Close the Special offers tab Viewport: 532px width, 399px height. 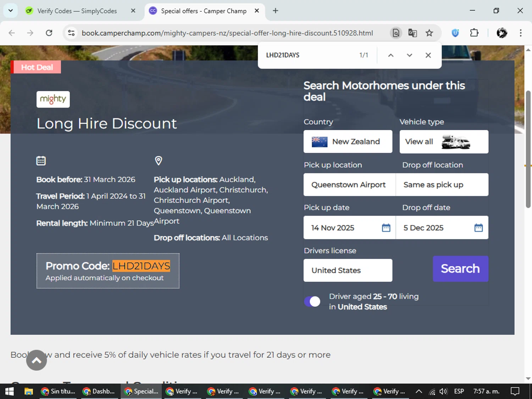(x=257, y=11)
